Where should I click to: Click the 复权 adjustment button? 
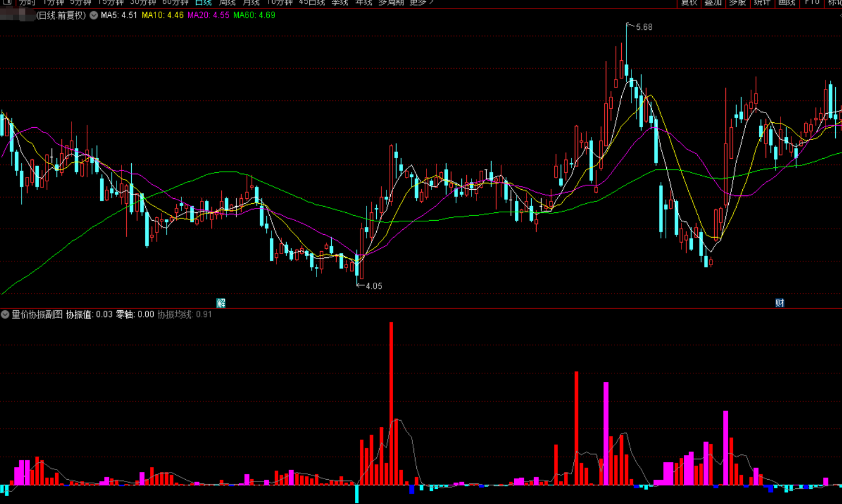689,3
